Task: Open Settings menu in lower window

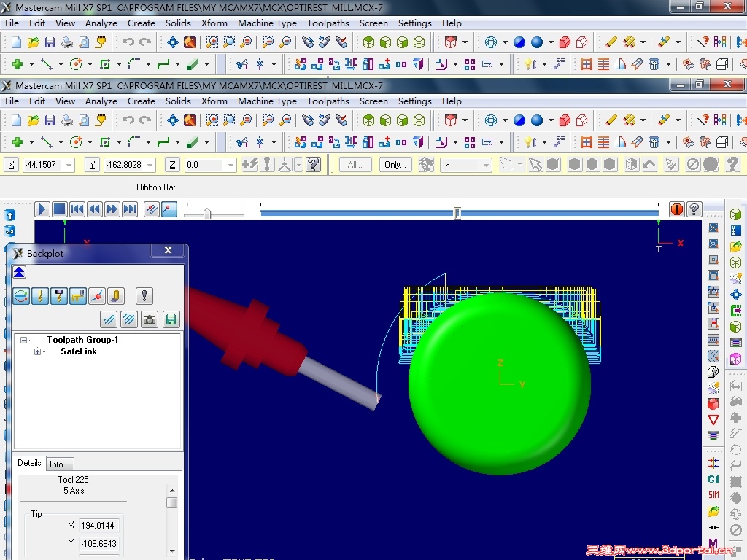Action: [x=414, y=101]
